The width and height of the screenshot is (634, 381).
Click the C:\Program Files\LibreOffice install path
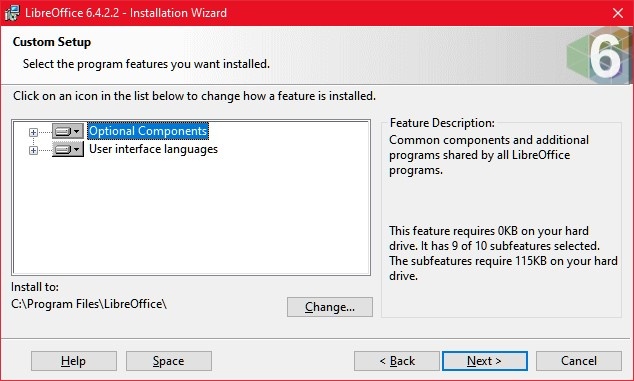(89, 304)
